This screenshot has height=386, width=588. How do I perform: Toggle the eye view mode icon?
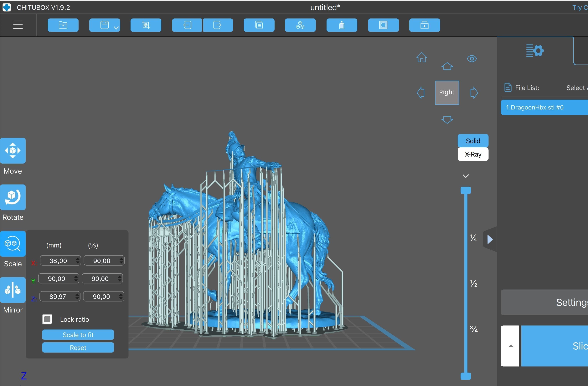click(472, 58)
